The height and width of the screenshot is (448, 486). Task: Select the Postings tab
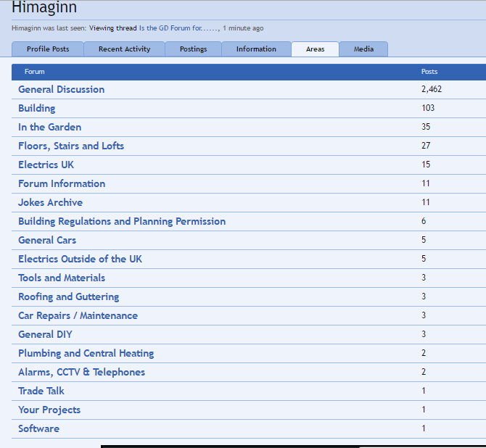point(193,49)
